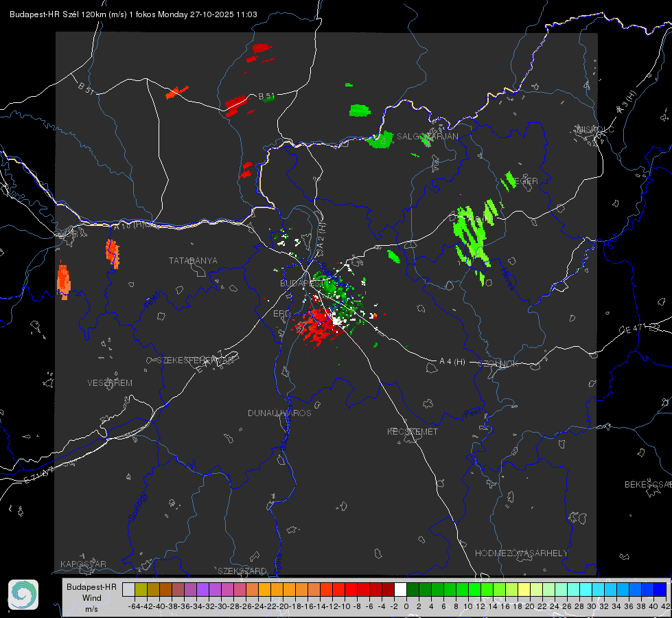Click the EGER city label

pos(525,181)
